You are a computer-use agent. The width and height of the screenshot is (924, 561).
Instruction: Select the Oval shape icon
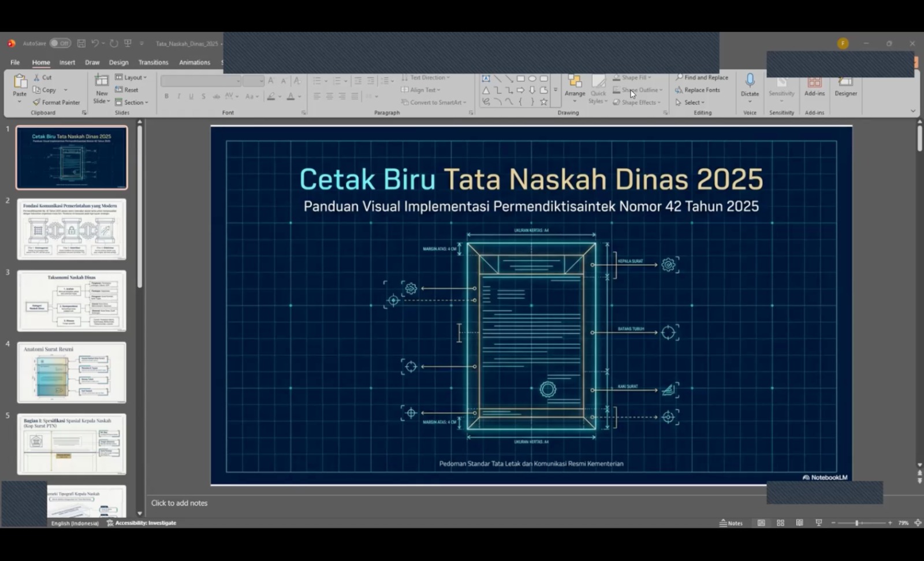(x=532, y=79)
